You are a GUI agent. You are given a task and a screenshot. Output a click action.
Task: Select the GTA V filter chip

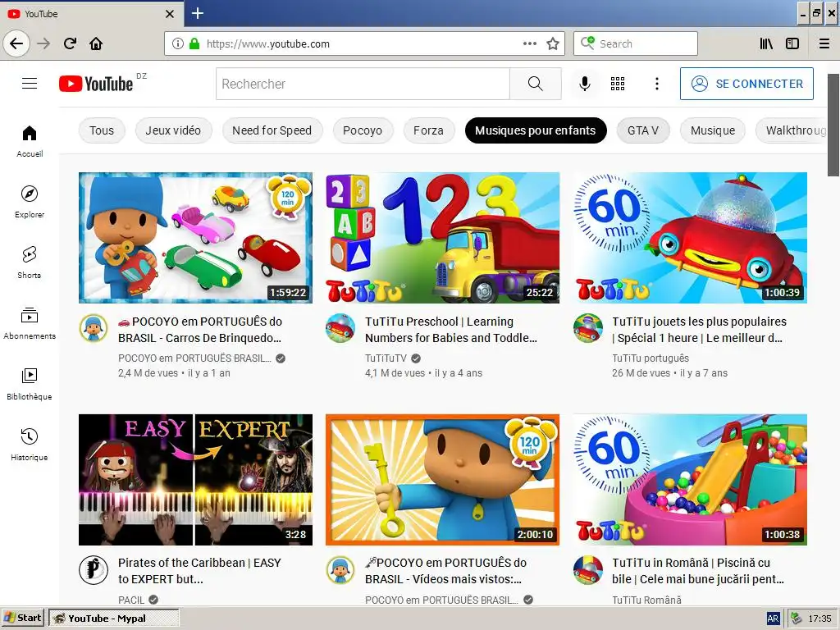(x=643, y=130)
